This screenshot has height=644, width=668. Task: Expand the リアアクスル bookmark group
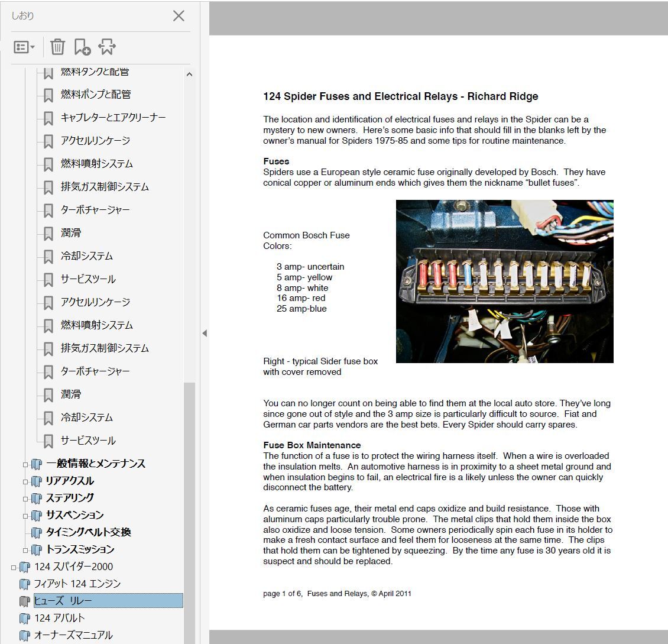[25, 481]
